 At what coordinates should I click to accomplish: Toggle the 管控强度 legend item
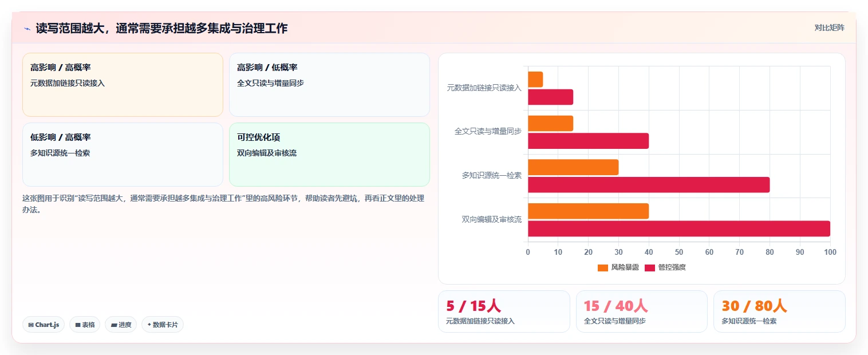point(665,267)
